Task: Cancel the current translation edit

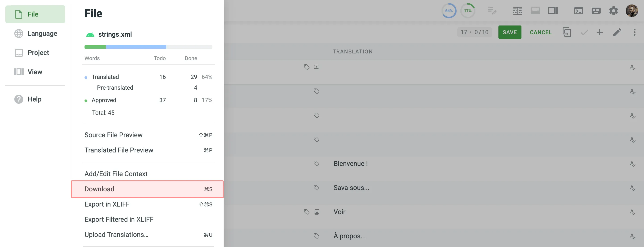Action: pos(541,32)
